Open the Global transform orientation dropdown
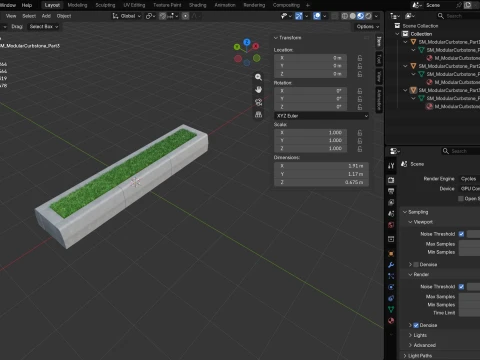 click(x=127, y=16)
